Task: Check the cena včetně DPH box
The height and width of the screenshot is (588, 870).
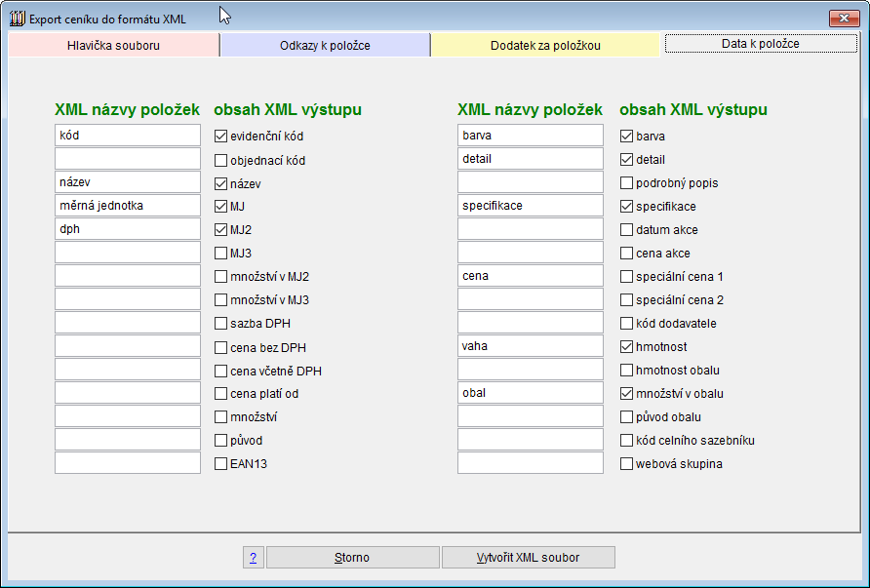Action: pyautogui.click(x=221, y=371)
